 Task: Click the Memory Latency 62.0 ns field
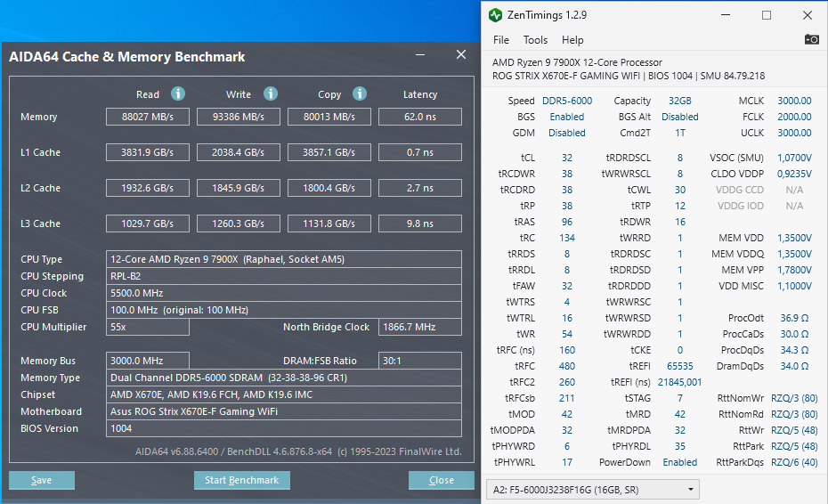point(420,117)
